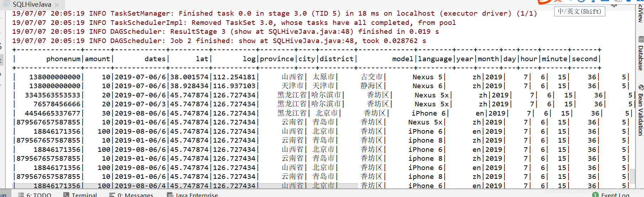This screenshot has height=197, width=644.
Task: Click the city cell 太原市
Action: pyautogui.click(x=323, y=77)
